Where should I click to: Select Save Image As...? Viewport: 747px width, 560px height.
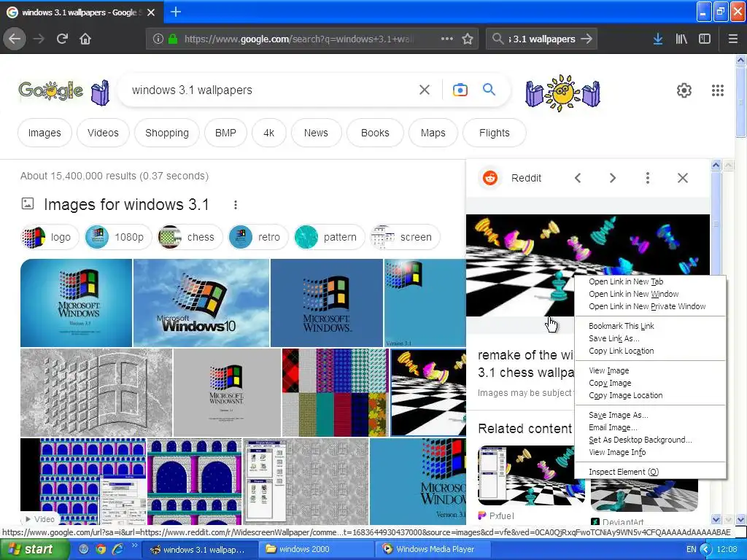pos(650,415)
